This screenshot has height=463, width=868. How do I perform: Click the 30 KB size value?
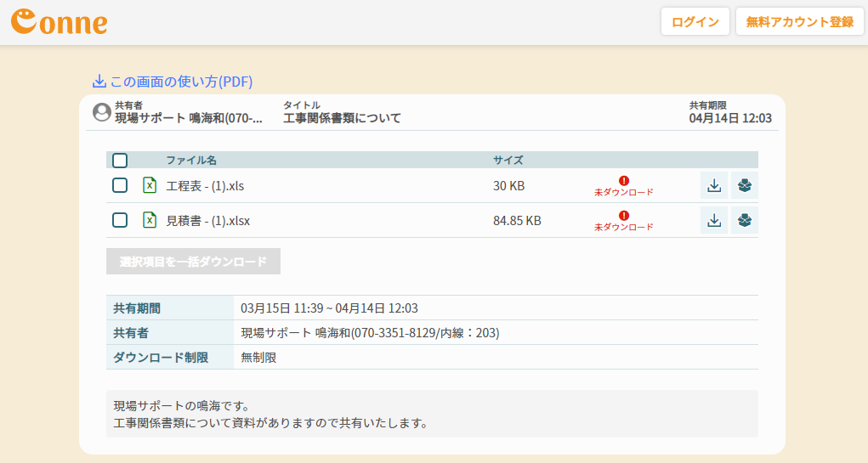coord(508,186)
